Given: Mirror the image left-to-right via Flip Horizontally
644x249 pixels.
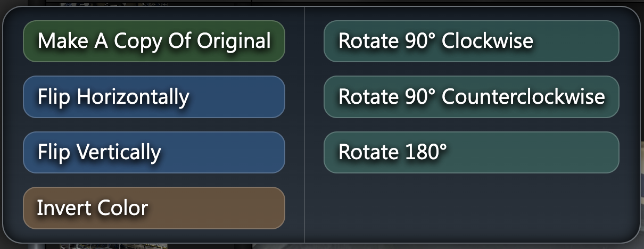Looking at the screenshot, I should pyautogui.click(x=154, y=97).
